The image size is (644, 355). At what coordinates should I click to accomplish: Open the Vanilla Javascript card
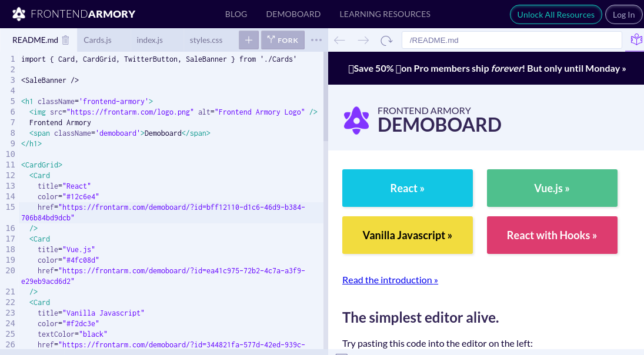click(408, 235)
